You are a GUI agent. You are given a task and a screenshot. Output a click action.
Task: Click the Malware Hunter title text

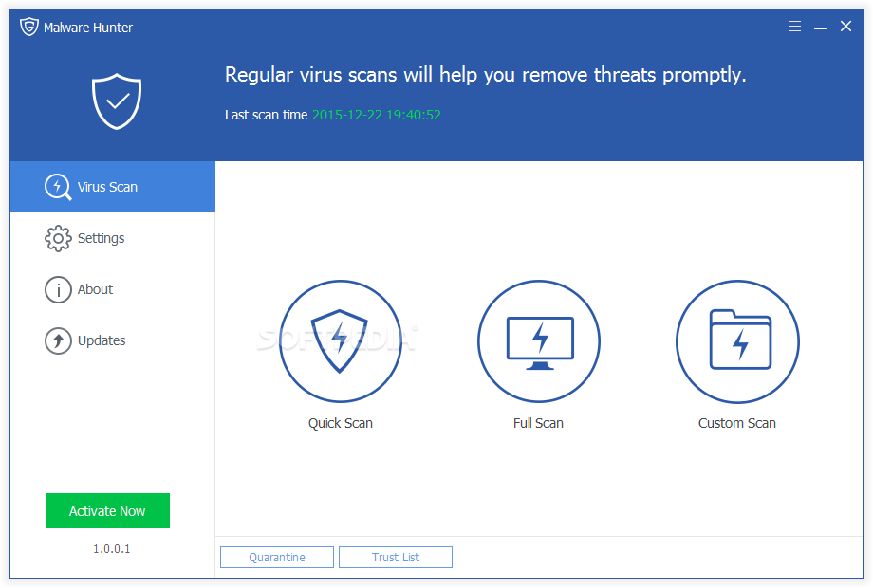point(88,28)
